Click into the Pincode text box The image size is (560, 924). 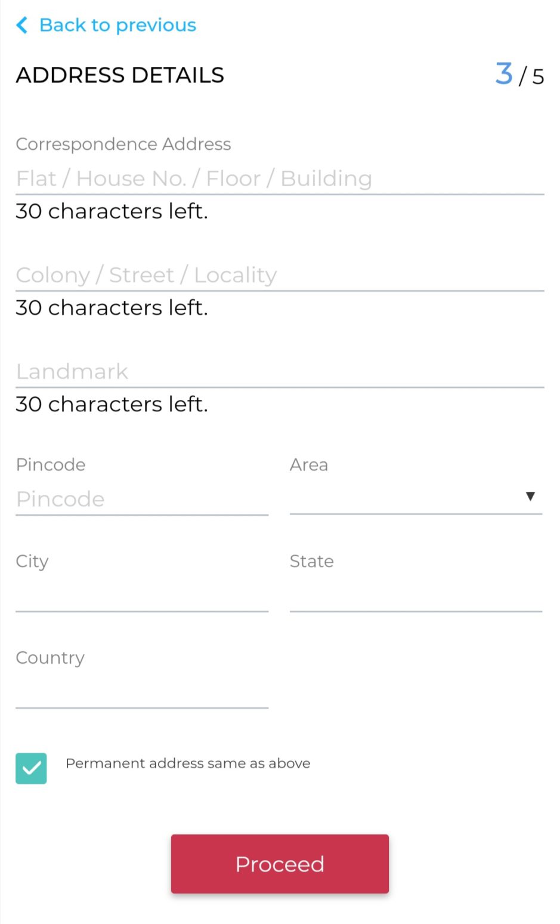141,499
